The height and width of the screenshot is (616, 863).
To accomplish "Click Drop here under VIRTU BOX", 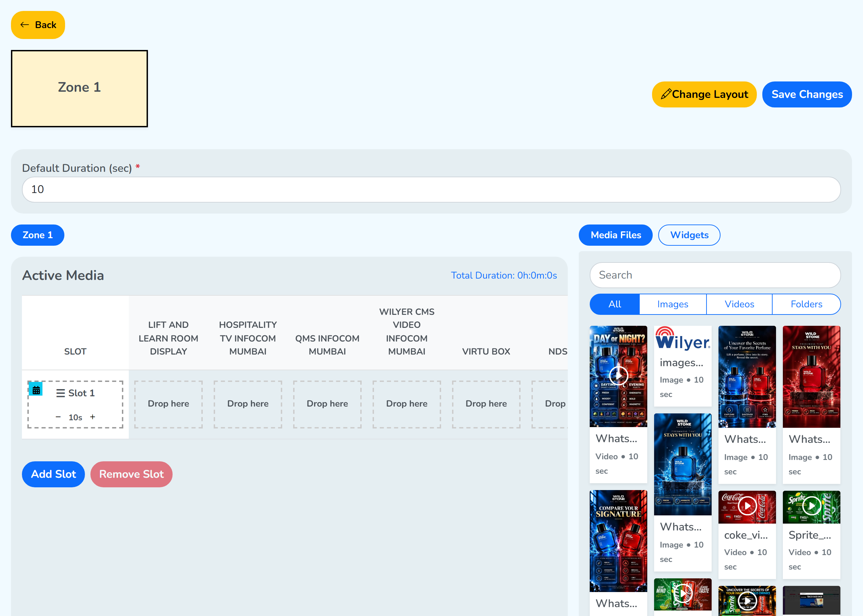I will [x=486, y=405].
